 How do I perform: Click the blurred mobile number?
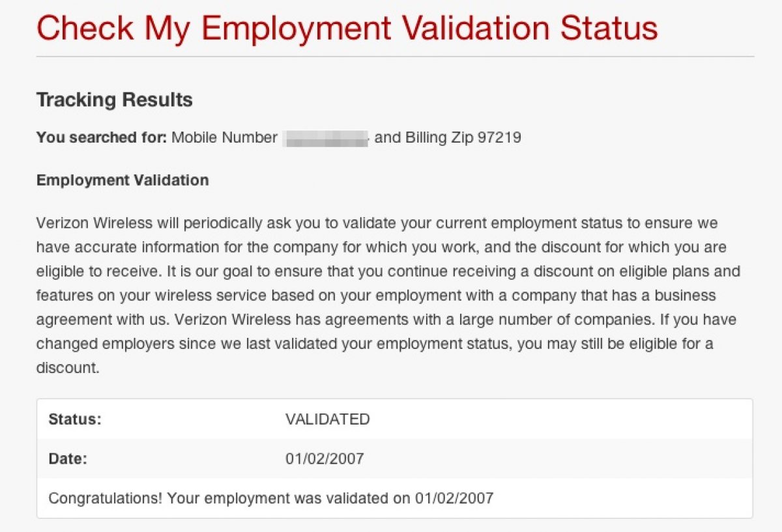tap(326, 138)
